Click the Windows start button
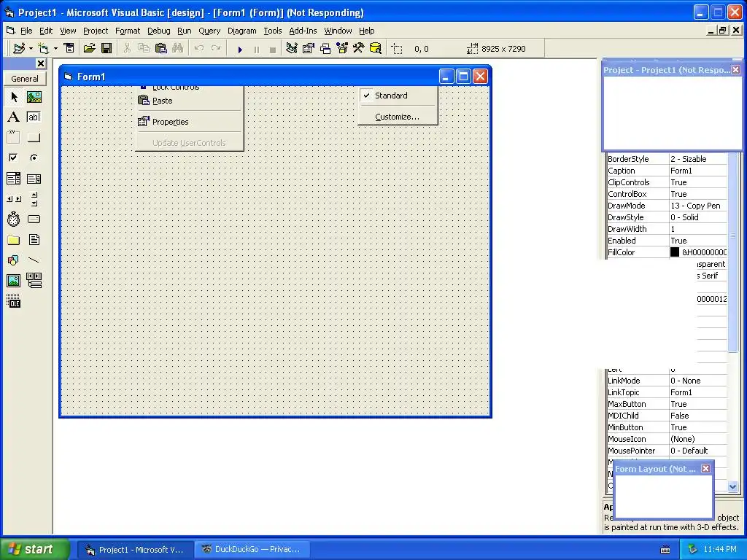747x560 pixels. (x=34, y=549)
